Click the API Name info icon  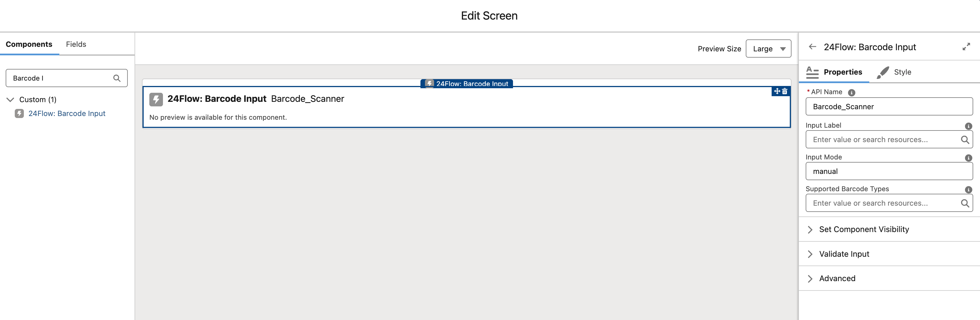tap(851, 92)
